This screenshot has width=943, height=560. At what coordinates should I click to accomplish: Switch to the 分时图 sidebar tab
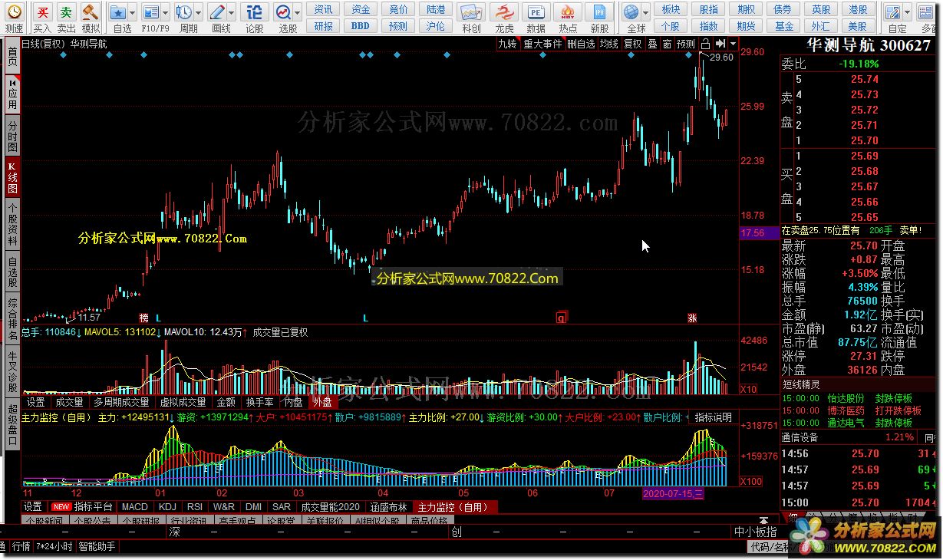pos(12,137)
